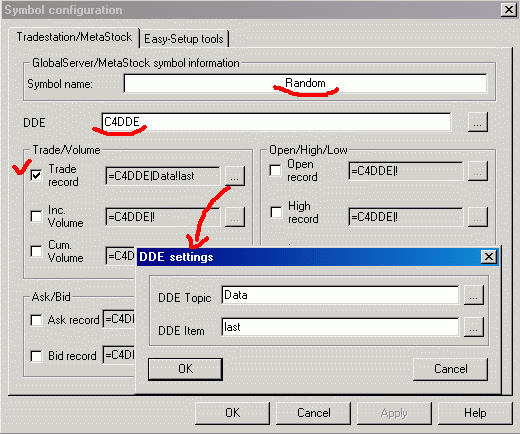Click the Help button
The image size is (520, 434).
475,413
